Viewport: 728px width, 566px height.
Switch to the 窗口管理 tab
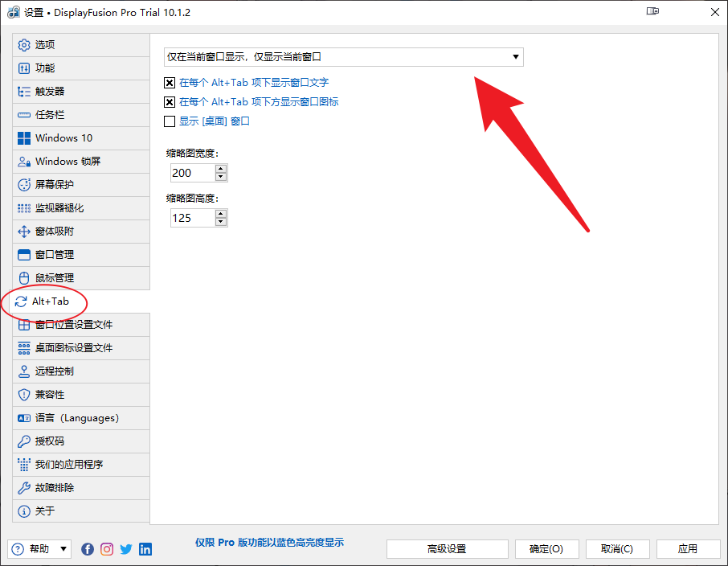55,255
